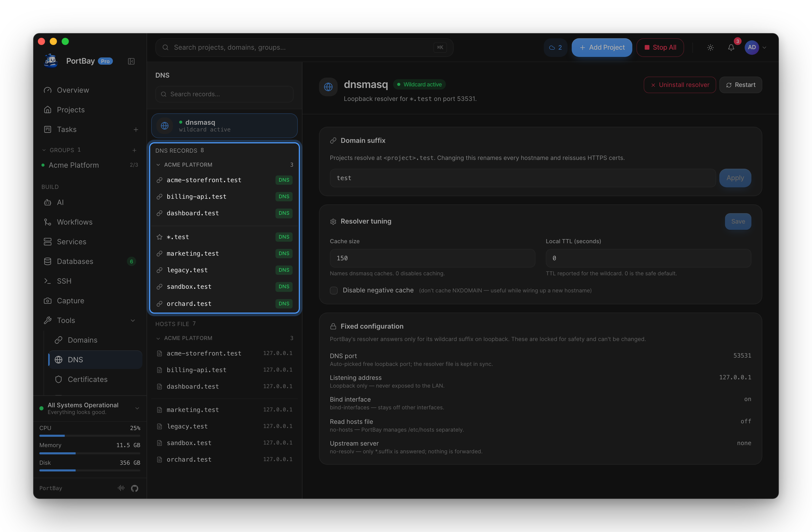Open the GitHub icon in sidebar footer
Screen dimensions: 812x532
pos(135,488)
